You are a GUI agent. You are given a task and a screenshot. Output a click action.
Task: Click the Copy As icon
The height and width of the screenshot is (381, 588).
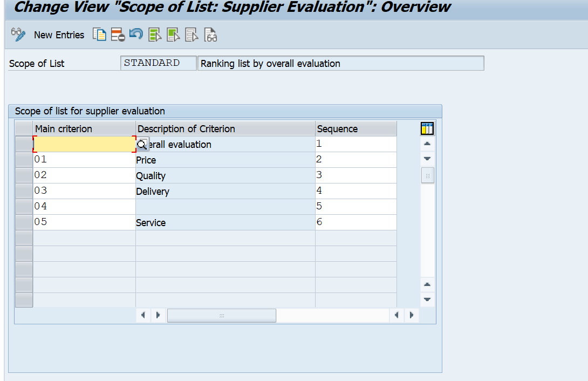99,35
